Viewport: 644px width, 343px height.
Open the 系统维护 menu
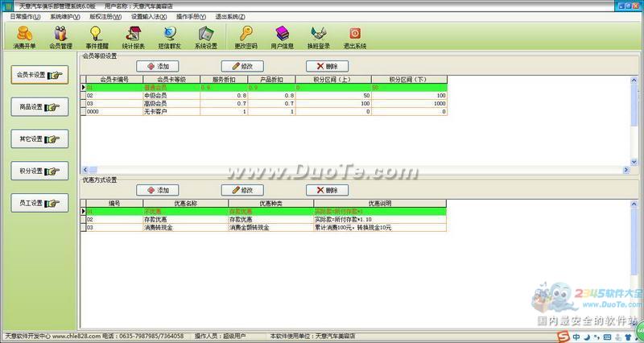64,16
